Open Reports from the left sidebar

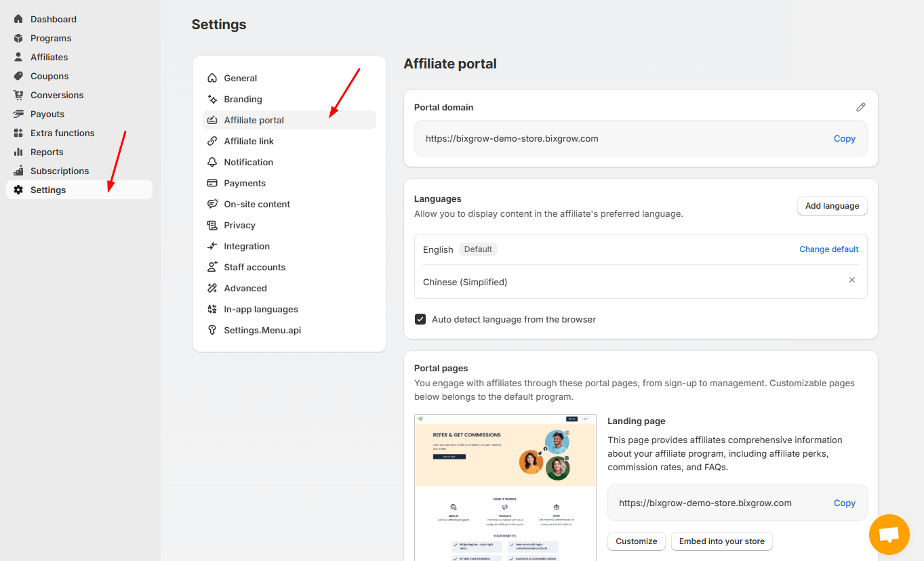[x=47, y=152]
